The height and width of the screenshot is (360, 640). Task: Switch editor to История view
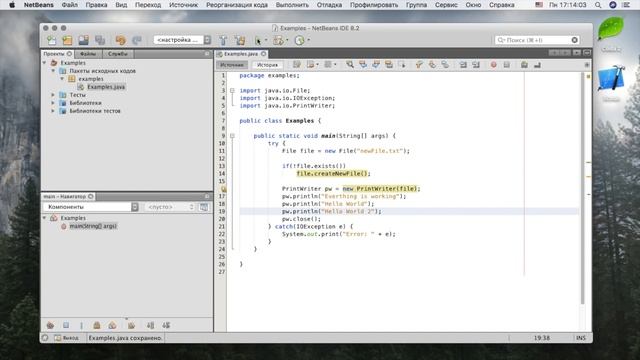click(267, 65)
